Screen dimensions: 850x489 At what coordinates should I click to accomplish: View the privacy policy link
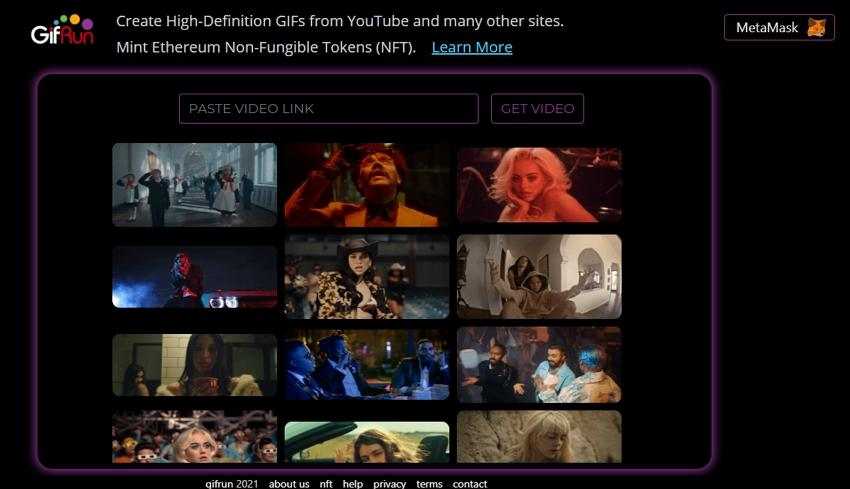389,483
